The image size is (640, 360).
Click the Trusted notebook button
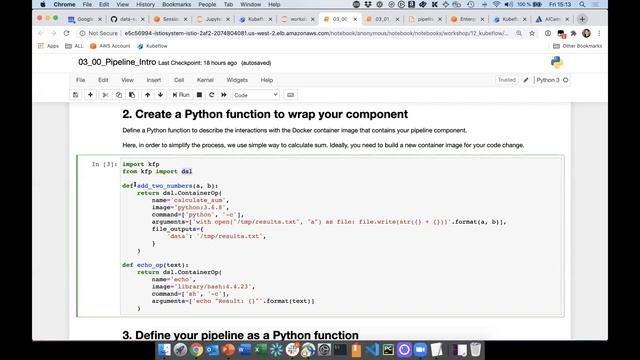[x=507, y=80]
